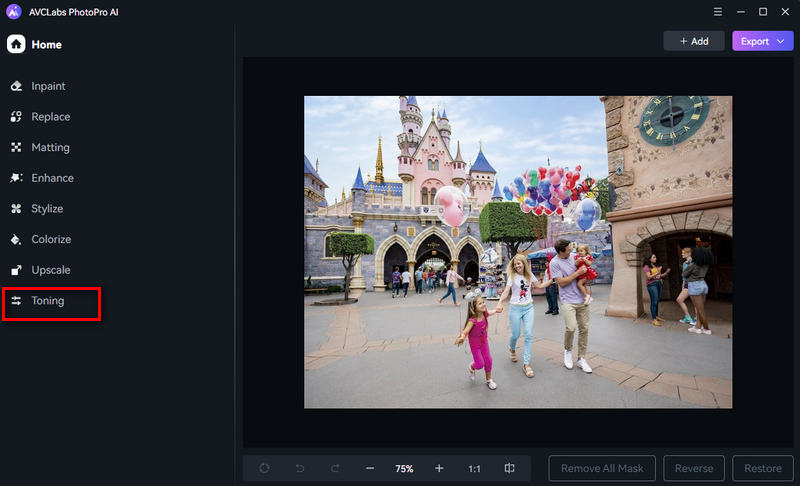Click the Restore button
This screenshot has width=800, height=486.
tap(763, 468)
